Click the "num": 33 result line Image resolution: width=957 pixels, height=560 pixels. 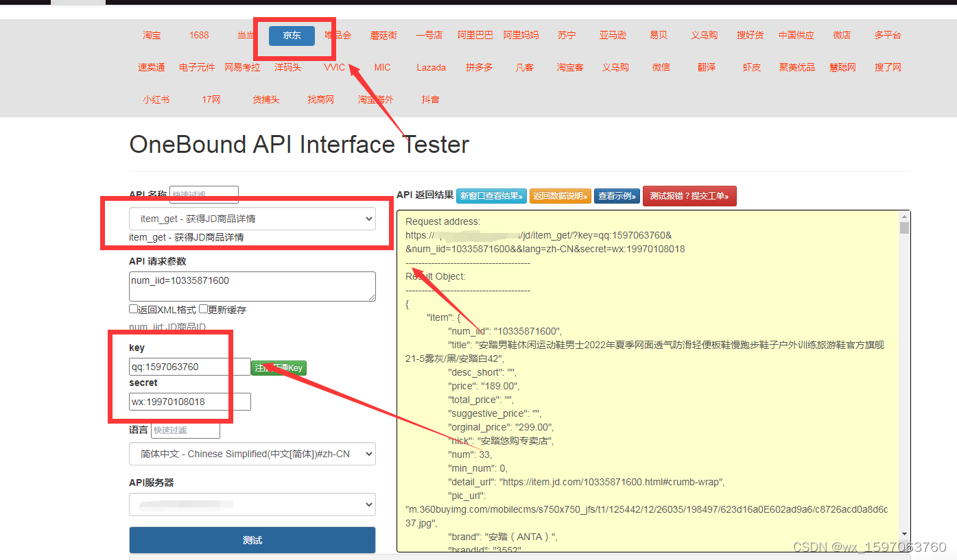(x=470, y=454)
